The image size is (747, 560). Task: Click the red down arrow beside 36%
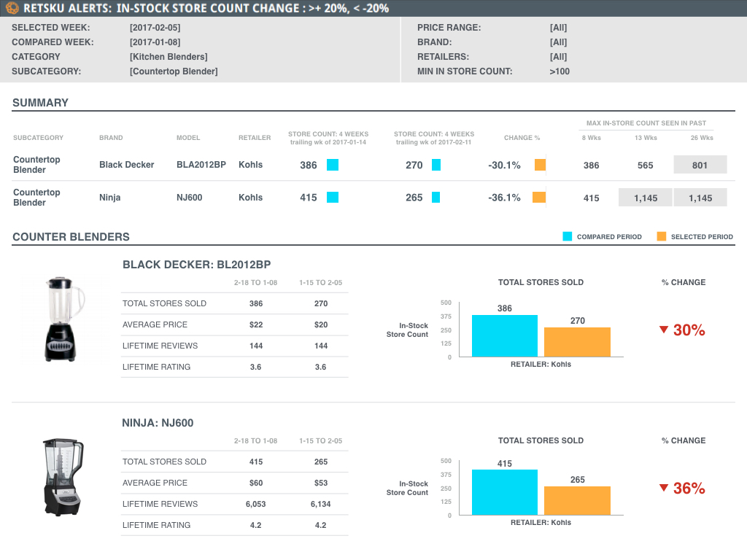(x=664, y=488)
